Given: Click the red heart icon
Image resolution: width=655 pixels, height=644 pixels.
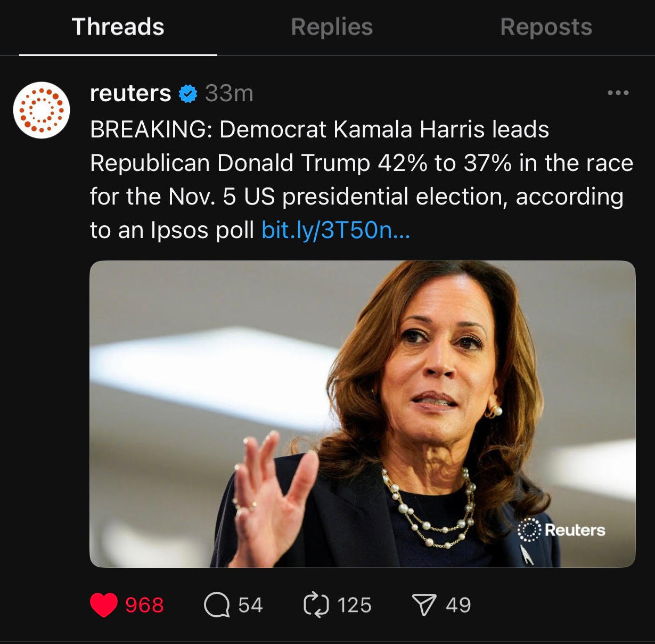Looking at the screenshot, I should (104, 604).
